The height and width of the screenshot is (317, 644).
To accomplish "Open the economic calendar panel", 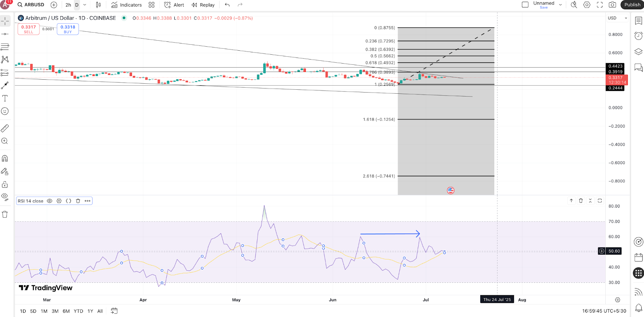I will pos(638,257).
